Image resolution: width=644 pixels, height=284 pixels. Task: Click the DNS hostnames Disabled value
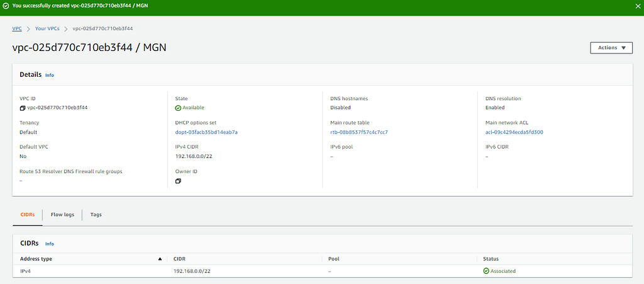point(340,108)
